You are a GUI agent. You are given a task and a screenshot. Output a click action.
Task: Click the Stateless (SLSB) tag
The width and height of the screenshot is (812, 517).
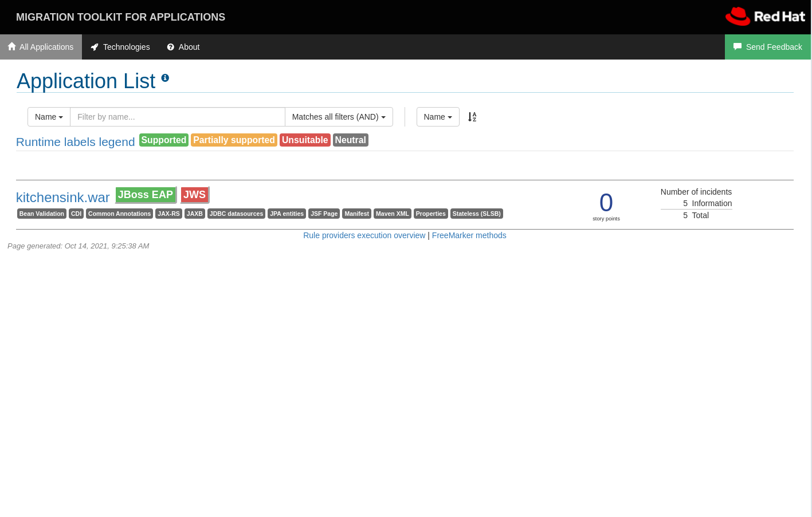[x=476, y=214]
